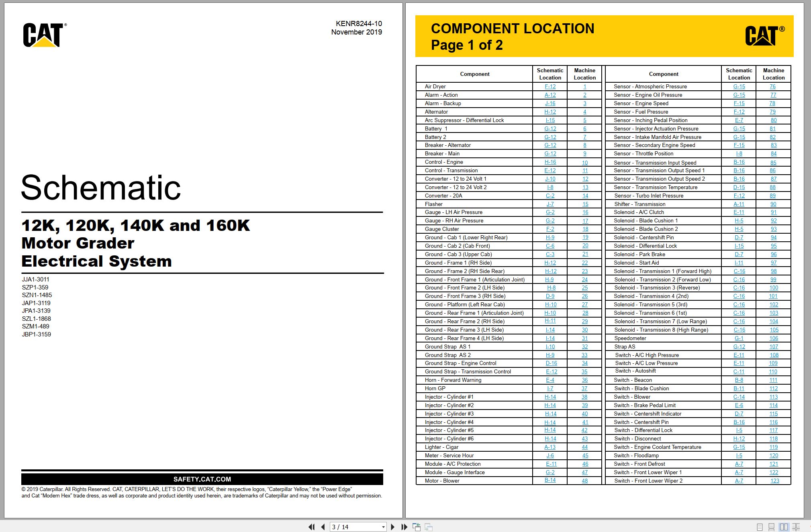Image resolution: width=811 pixels, height=532 pixels.
Task: Click the 'COMPONENT LOCATION' header
Action: click(513, 29)
